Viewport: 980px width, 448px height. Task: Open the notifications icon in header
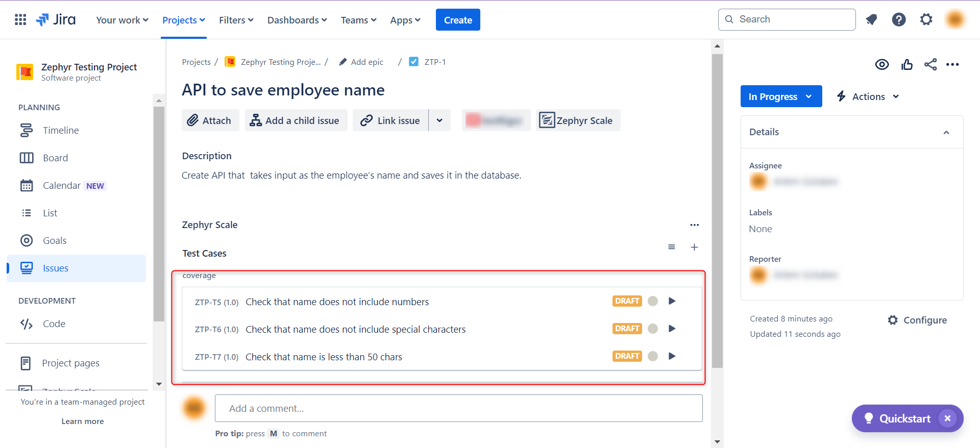coord(871,20)
